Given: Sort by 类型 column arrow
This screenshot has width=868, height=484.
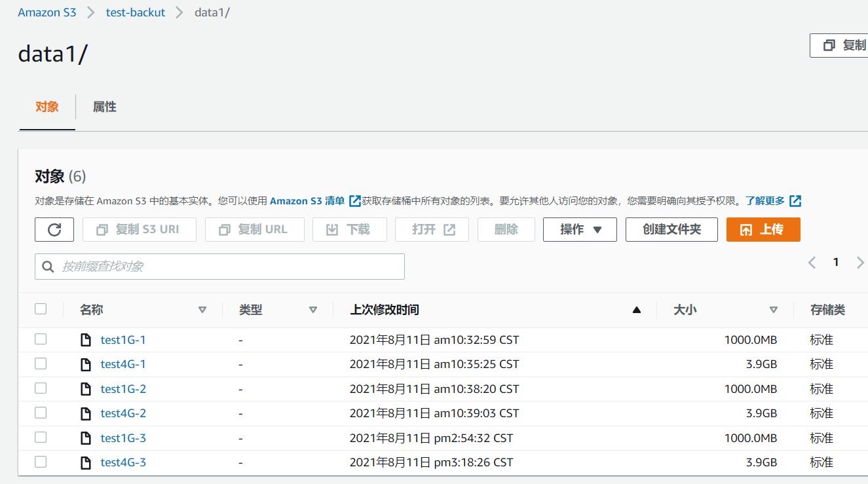Looking at the screenshot, I should (x=313, y=310).
